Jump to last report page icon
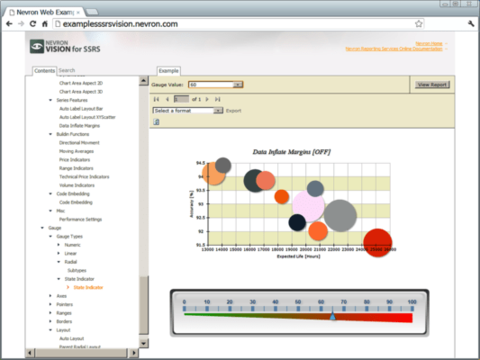This screenshot has width=480, height=360. (x=218, y=99)
